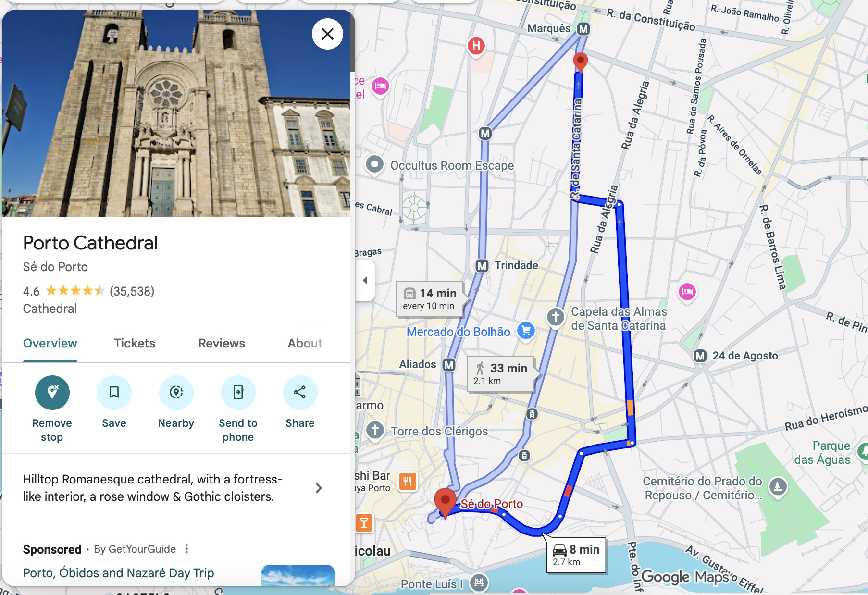
Task: Switch to the Reviews tab
Action: (222, 343)
